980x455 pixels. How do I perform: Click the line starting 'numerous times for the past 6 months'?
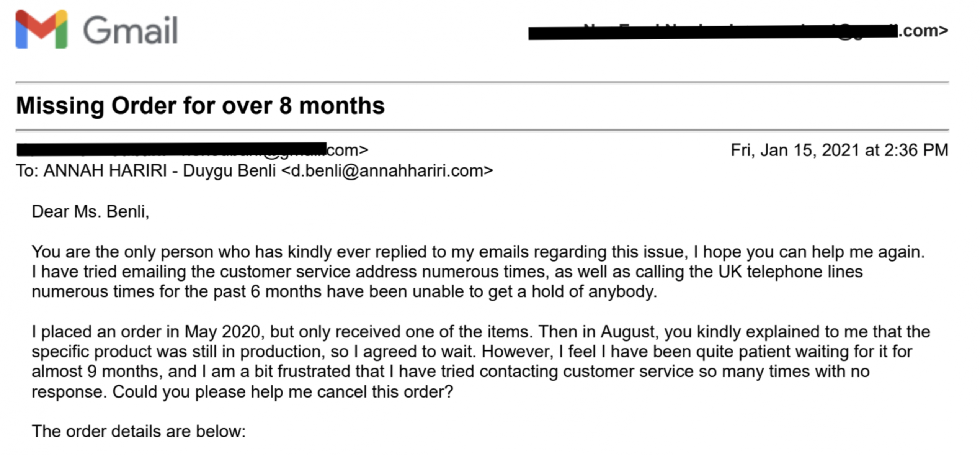(344, 292)
